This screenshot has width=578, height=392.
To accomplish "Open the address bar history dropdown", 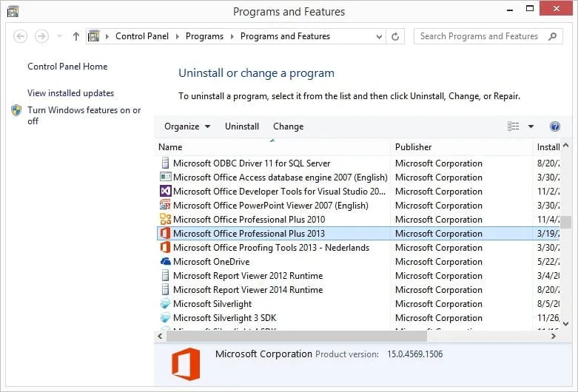I will (380, 36).
